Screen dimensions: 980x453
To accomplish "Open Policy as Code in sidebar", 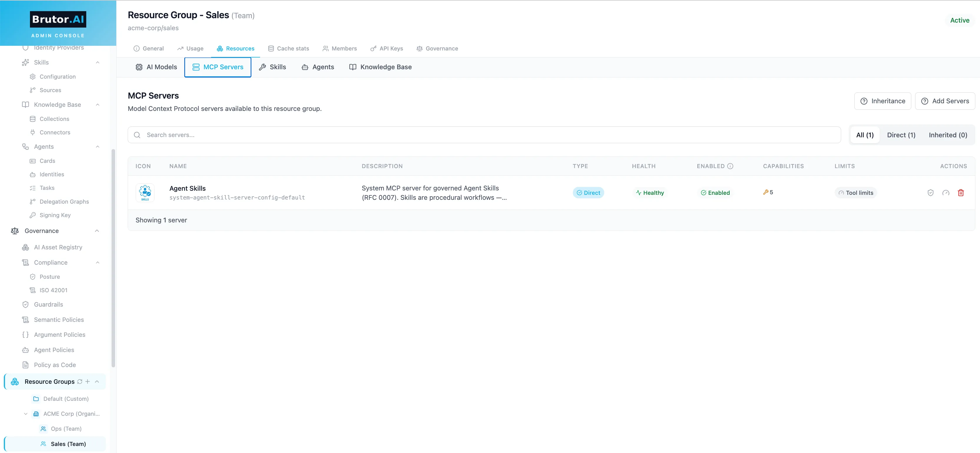I will (55, 365).
